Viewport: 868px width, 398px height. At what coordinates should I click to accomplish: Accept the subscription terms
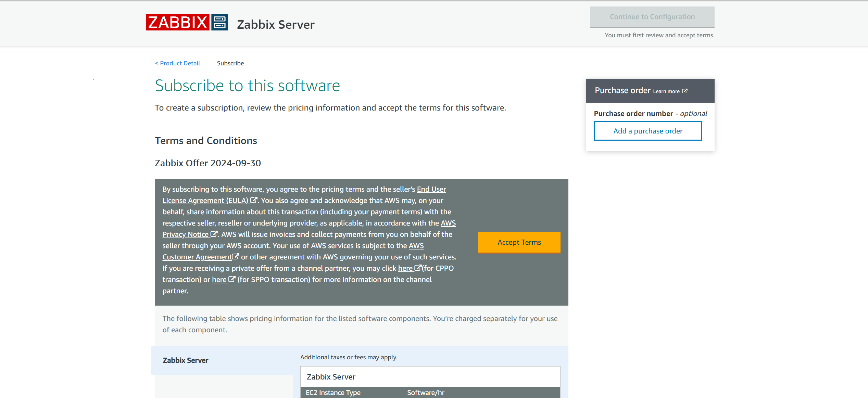[519, 242]
